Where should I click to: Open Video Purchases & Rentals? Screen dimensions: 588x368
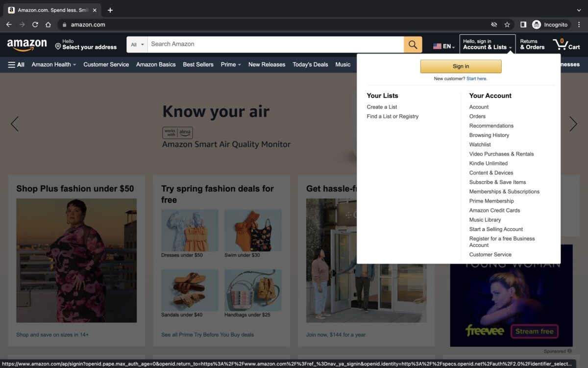[x=501, y=154]
